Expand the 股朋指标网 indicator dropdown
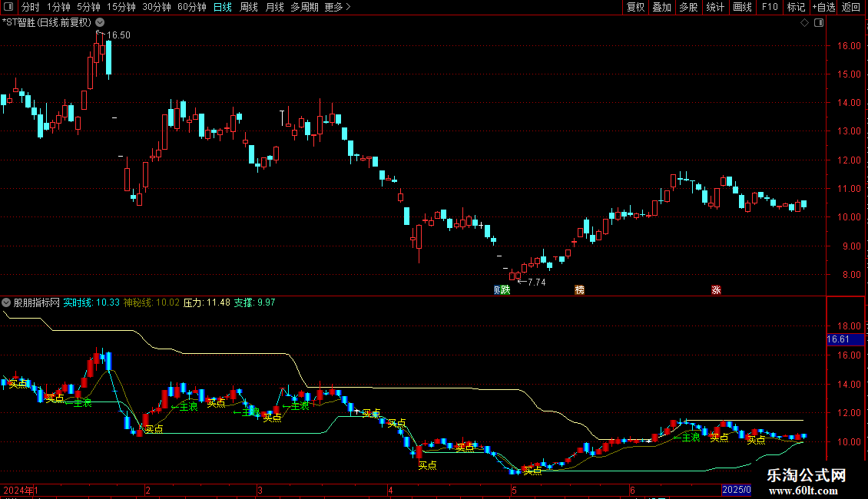The image size is (868, 499). tap(6, 302)
